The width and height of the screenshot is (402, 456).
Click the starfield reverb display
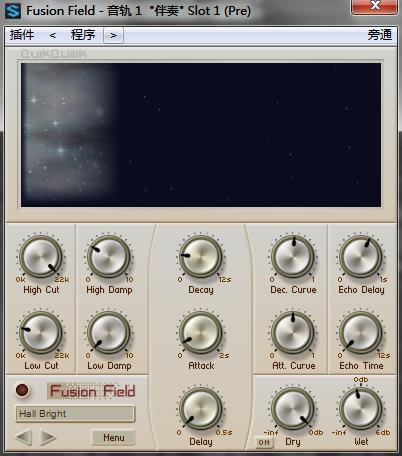click(x=201, y=135)
